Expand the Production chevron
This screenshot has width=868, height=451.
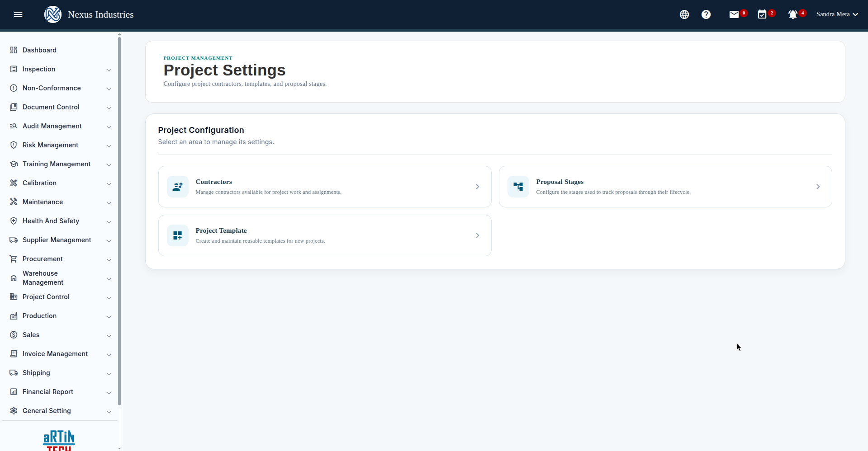tap(109, 317)
